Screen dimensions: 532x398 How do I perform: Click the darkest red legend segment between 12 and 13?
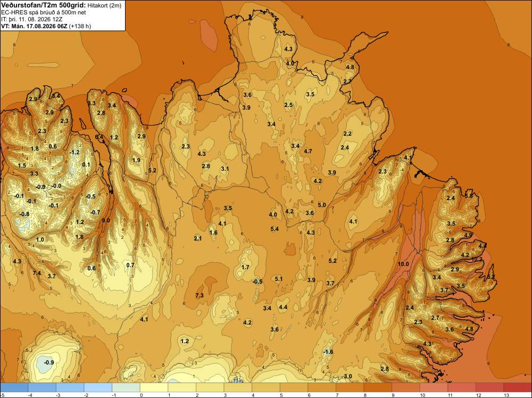[x=489, y=387]
